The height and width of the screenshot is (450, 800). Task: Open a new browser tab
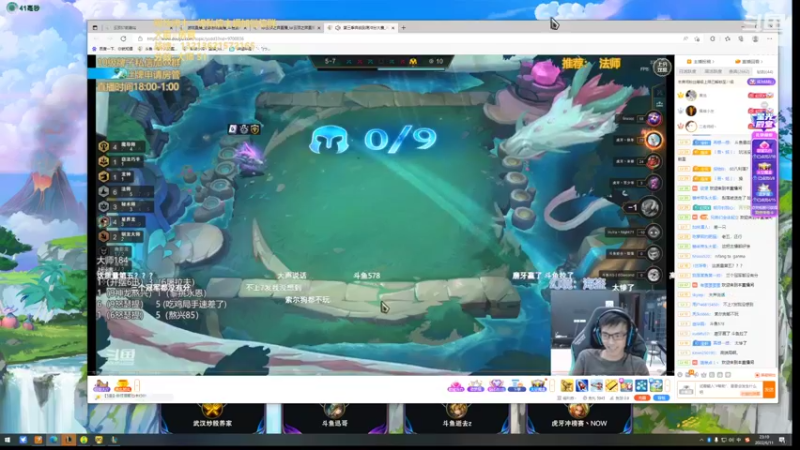404,28
